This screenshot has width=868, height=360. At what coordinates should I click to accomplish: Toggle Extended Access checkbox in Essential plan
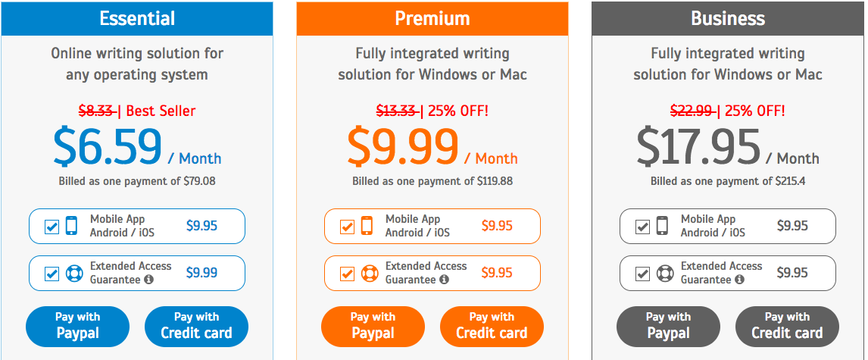[52, 274]
